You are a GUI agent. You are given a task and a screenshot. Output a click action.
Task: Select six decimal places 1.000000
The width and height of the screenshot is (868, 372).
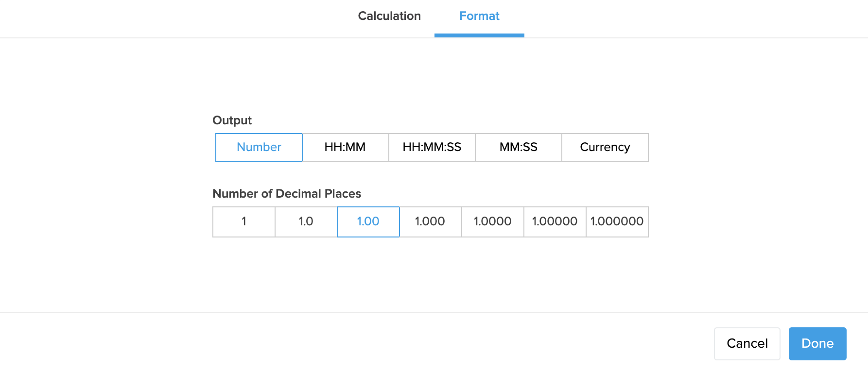[617, 222]
